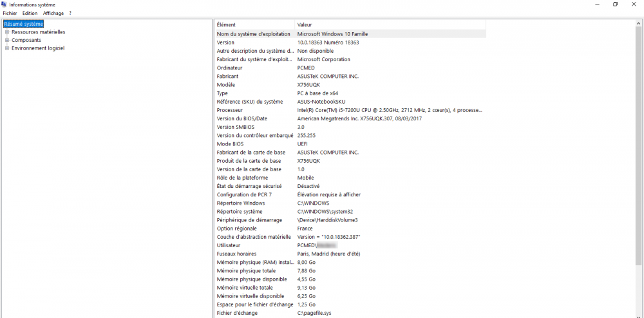Select the Modèle row label
644x318 pixels.
coord(225,85)
